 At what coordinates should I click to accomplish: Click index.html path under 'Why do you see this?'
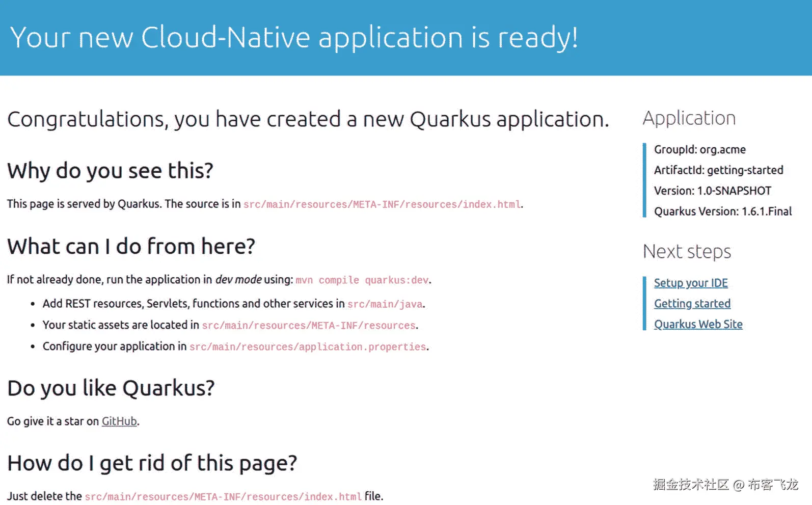coord(382,204)
